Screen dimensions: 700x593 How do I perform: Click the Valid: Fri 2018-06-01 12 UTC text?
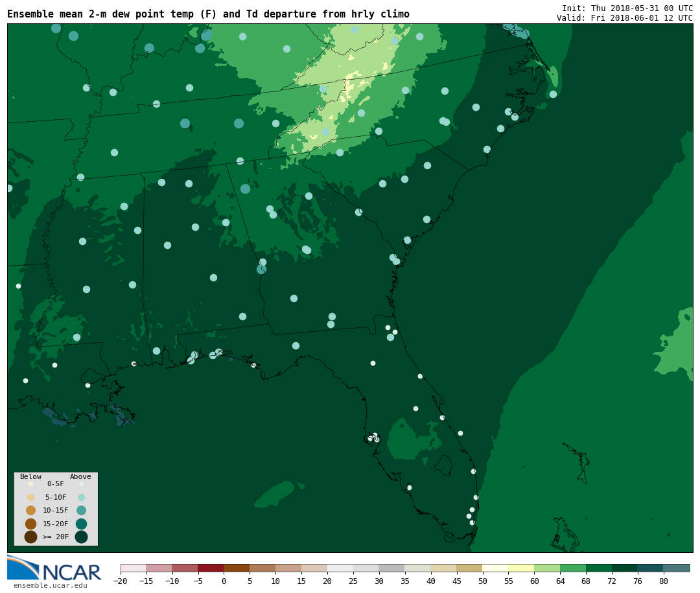(x=625, y=18)
